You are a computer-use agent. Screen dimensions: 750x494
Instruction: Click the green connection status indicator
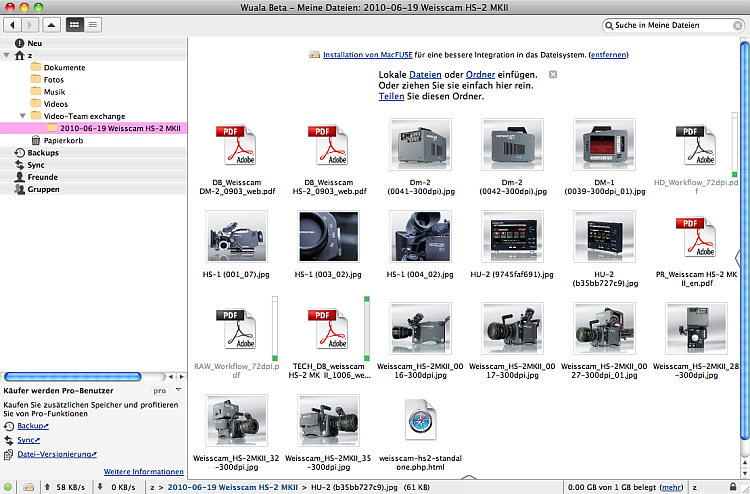(x=8, y=487)
